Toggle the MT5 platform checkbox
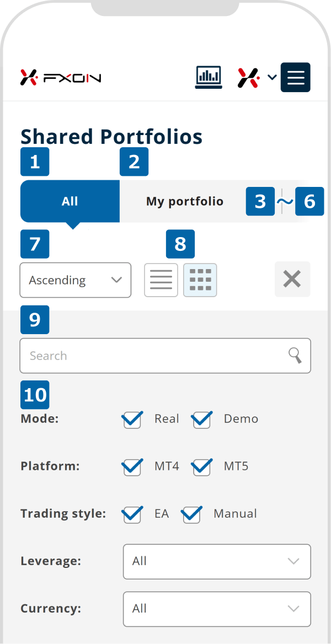 point(201,467)
